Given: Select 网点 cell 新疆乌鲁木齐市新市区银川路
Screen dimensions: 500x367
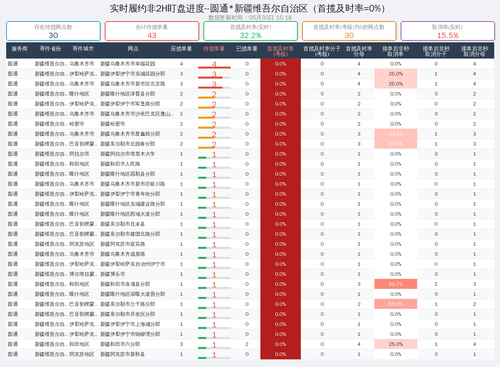Looking at the screenshot, I should (x=133, y=184).
